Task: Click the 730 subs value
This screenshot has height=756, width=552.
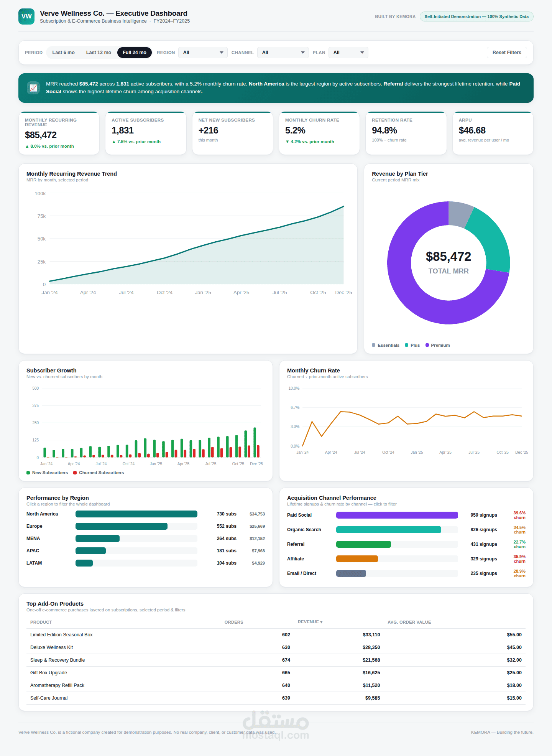Action: 227,514
